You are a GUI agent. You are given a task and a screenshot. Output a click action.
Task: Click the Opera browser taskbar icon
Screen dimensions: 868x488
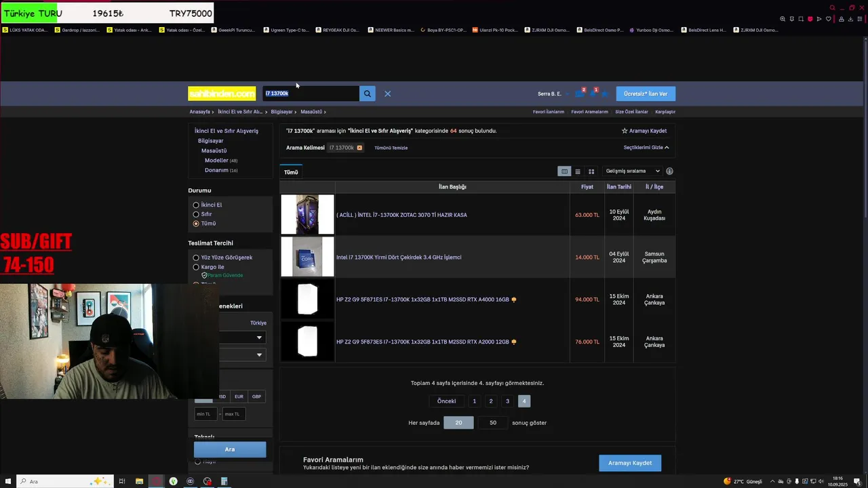pos(156,481)
